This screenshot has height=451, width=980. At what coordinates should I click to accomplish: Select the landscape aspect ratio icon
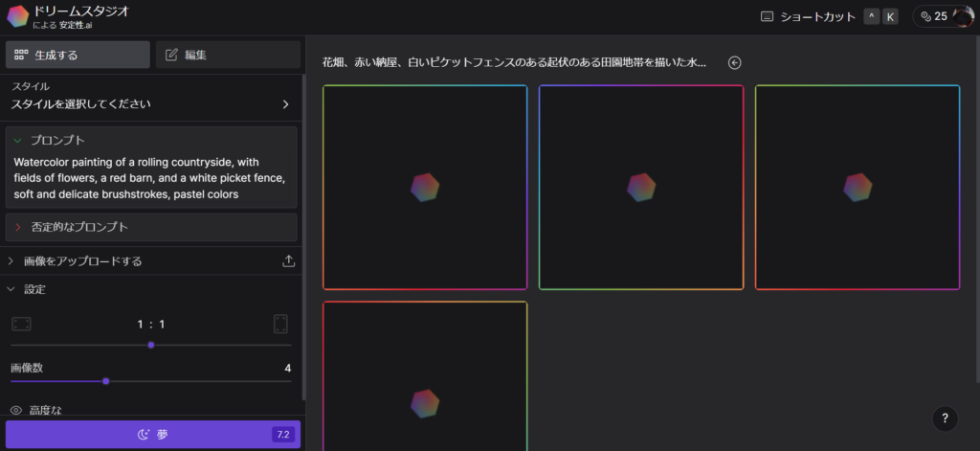coord(21,324)
